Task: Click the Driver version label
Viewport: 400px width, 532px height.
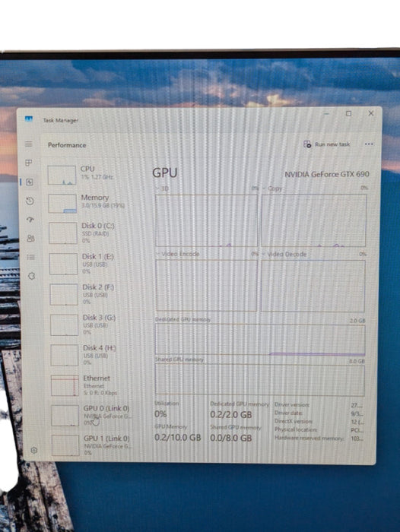Action: tap(292, 405)
